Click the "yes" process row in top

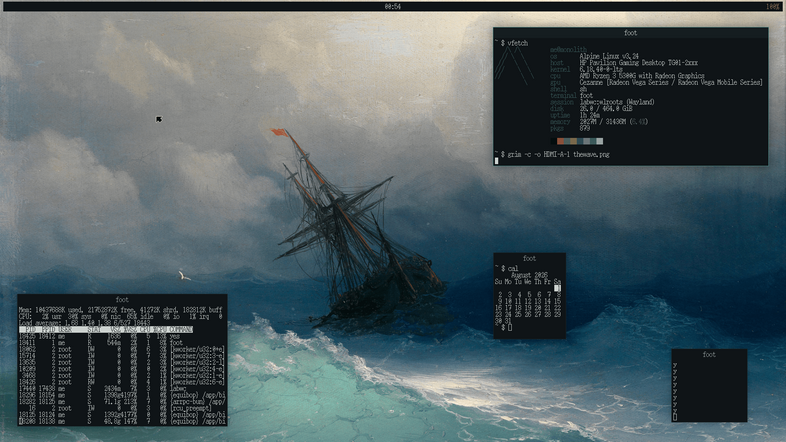tap(100, 336)
